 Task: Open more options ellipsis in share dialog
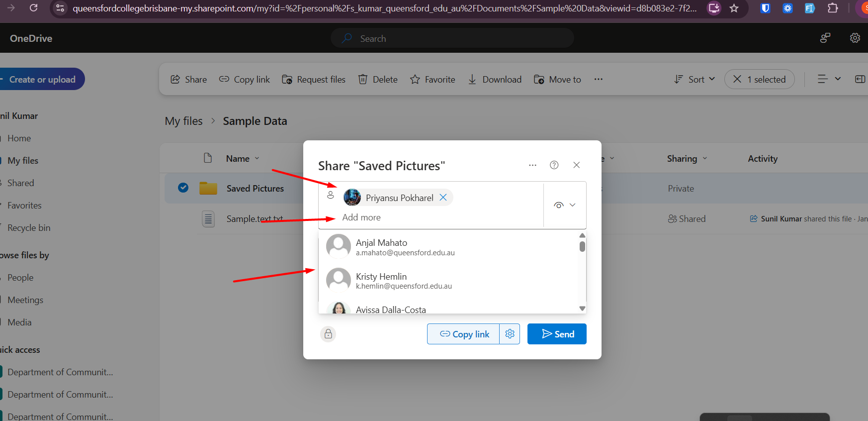coord(532,165)
